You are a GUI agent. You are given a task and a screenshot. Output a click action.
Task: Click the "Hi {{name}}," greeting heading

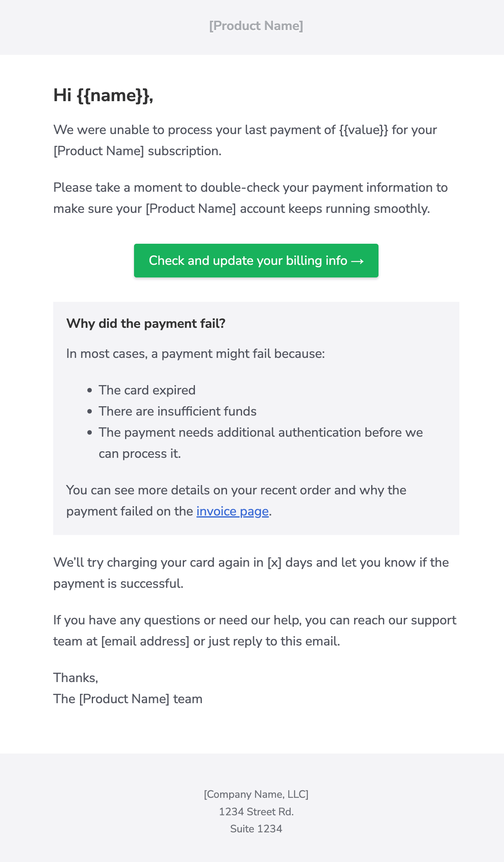click(x=103, y=95)
